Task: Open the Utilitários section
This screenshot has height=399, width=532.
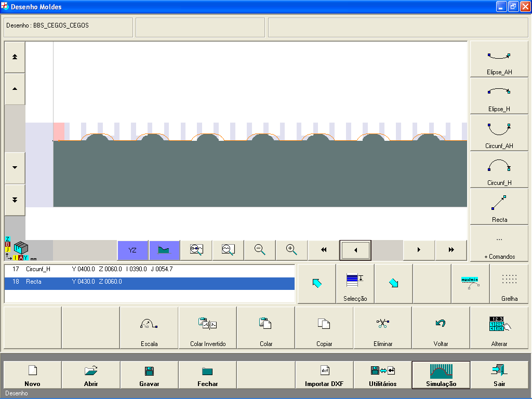Action: 383,375
